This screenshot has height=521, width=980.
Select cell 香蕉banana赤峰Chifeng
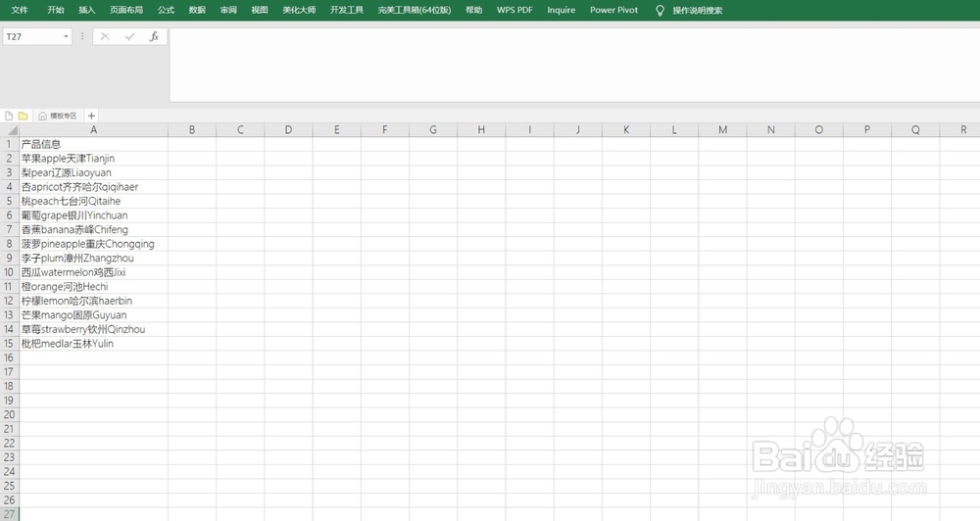[x=94, y=230]
